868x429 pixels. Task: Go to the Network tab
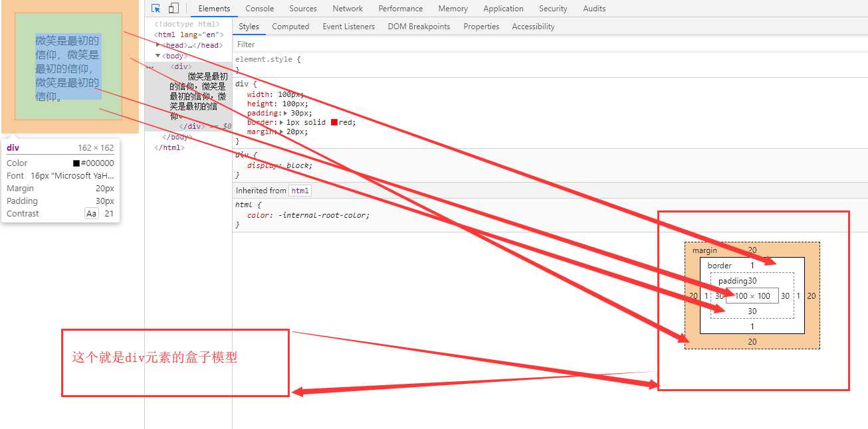tap(348, 9)
